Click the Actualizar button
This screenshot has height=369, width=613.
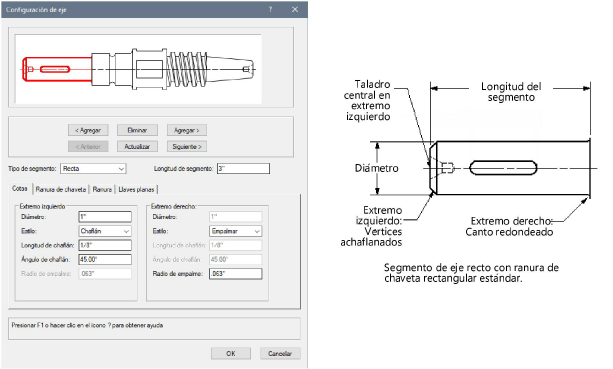pyautogui.click(x=137, y=147)
